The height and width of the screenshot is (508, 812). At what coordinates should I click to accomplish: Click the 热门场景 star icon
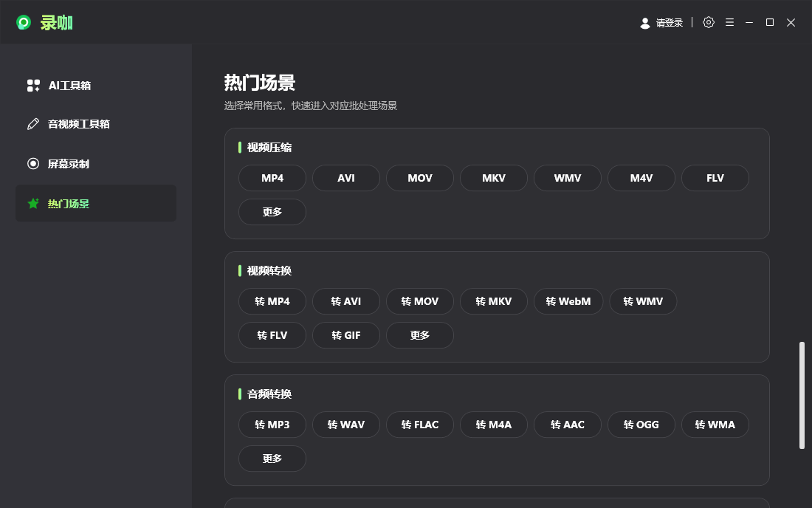pos(33,204)
